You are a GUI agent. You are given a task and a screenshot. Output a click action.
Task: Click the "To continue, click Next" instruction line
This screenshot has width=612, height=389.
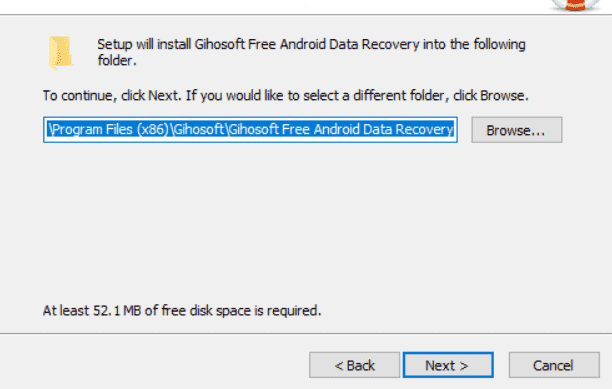pyautogui.click(x=285, y=96)
